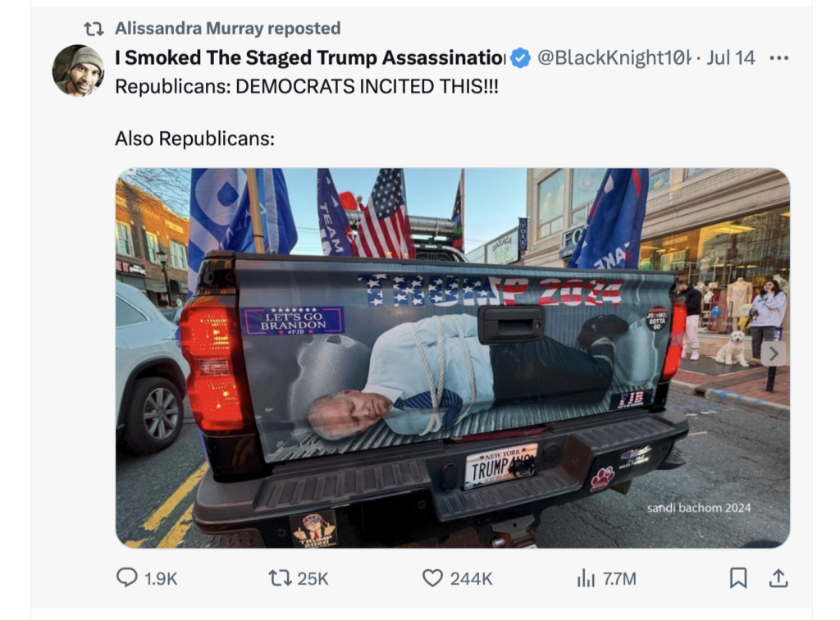Toggle repost using the 25K arrows icon
The width and height of the screenshot is (840, 620).
[x=280, y=578]
